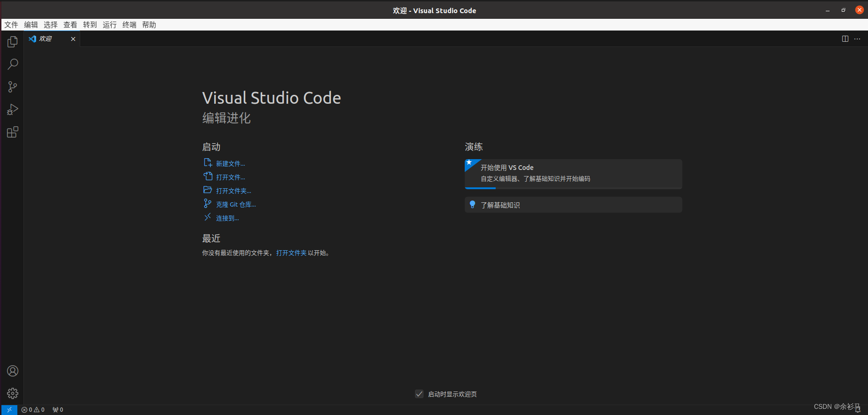The image size is (868, 415).
Task: Click the folder icon beside 打开文件夹
Action: (x=208, y=190)
